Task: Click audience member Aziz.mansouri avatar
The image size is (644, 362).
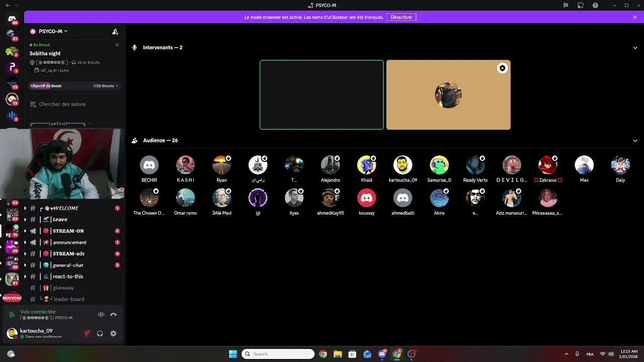Action: (x=512, y=198)
